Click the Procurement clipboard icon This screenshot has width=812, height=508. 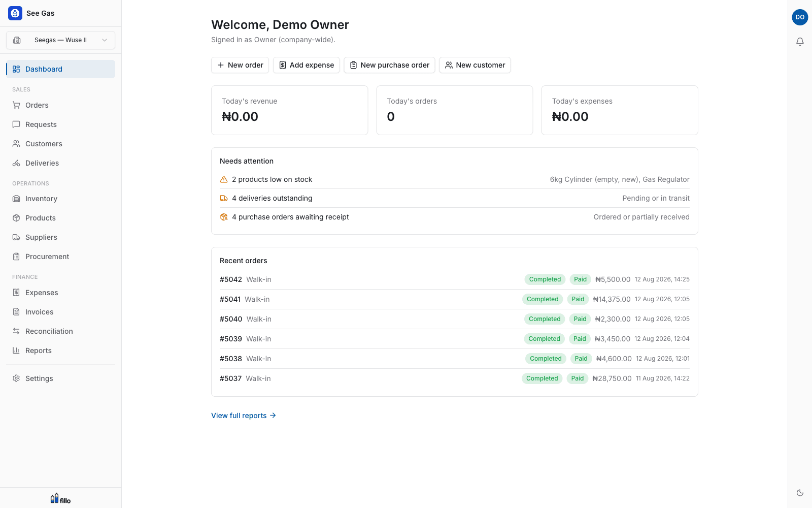pos(16,257)
